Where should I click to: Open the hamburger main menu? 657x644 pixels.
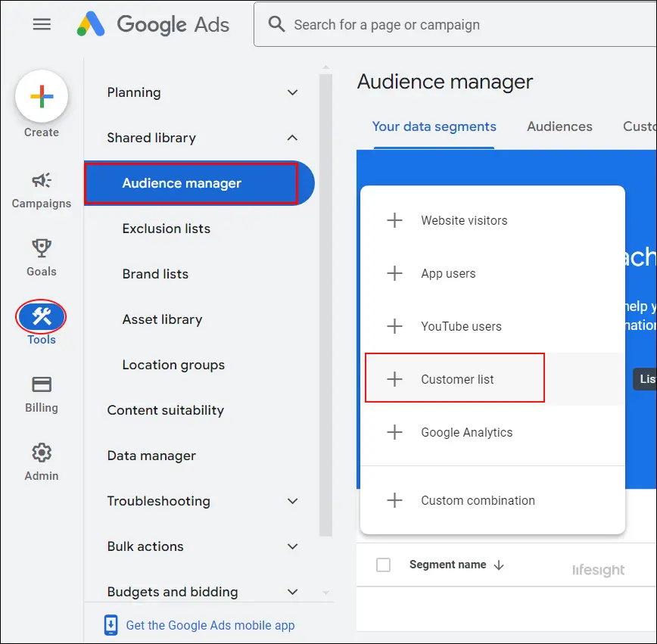(42, 24)
